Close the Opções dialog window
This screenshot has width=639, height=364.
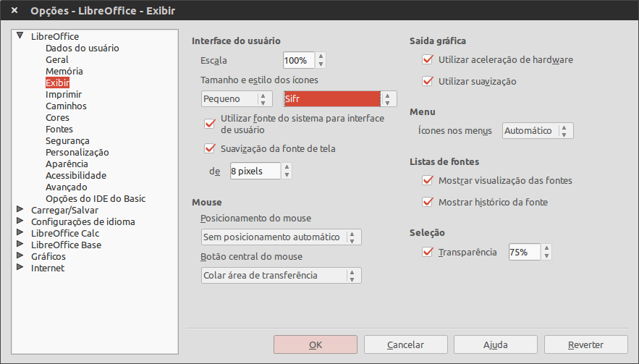click(x=14, y=10)
